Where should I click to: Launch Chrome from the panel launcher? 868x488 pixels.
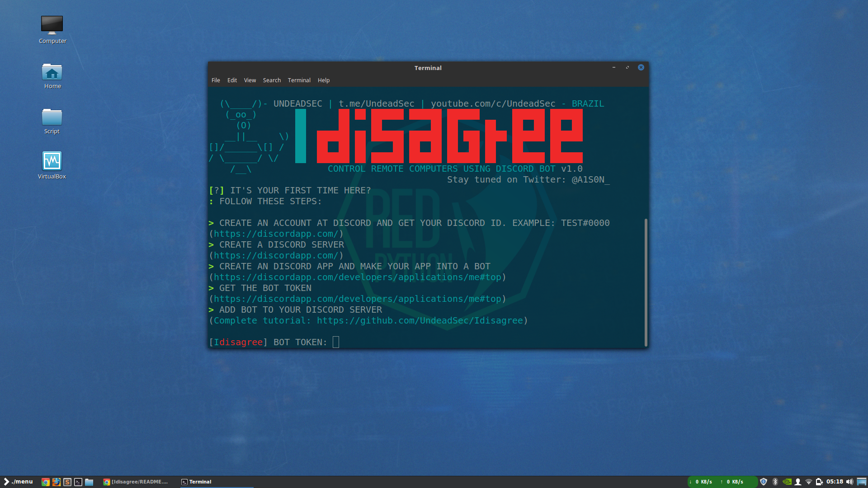[46, 482]
